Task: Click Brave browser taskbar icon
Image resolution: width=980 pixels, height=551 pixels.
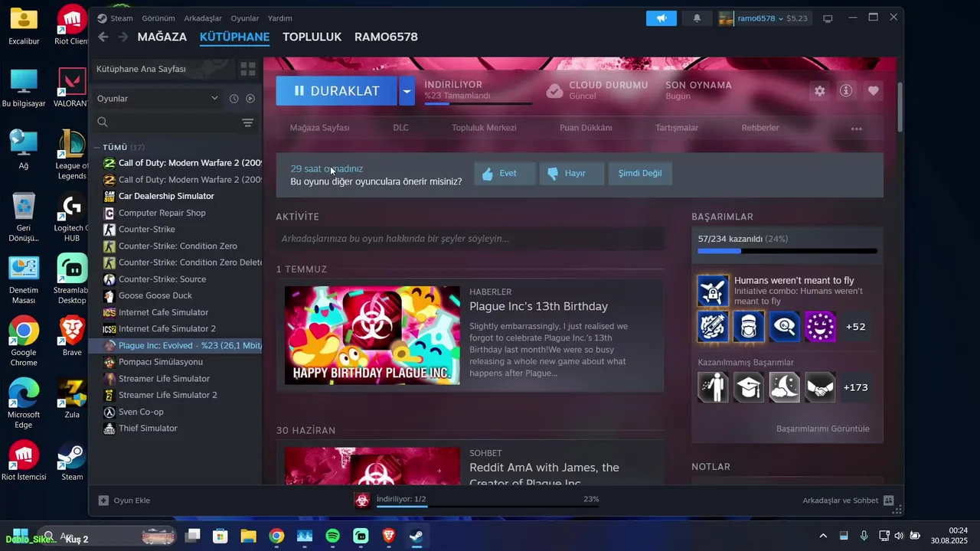Action: tap(388, 536)
